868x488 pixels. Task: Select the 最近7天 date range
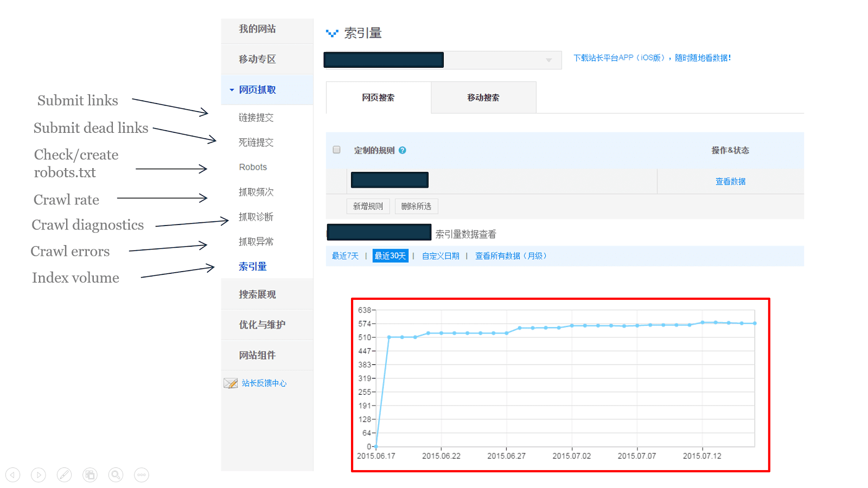[345, 256]
